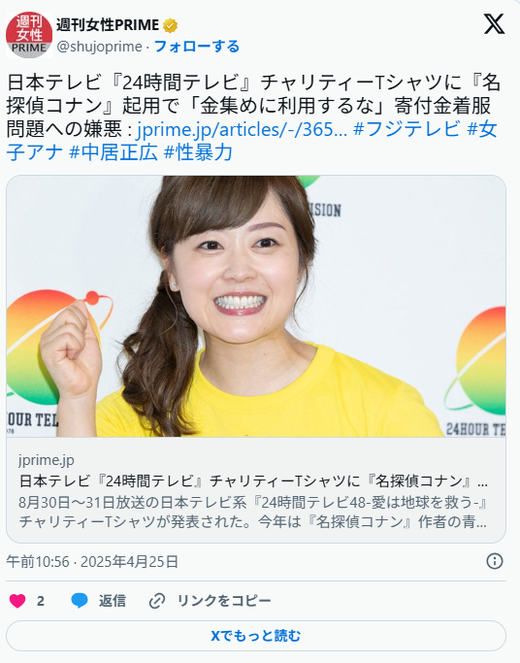Open the jprime.jp card headline text
Image resolution: width=520 pixels, height=663 pixels.
point(253,481)
